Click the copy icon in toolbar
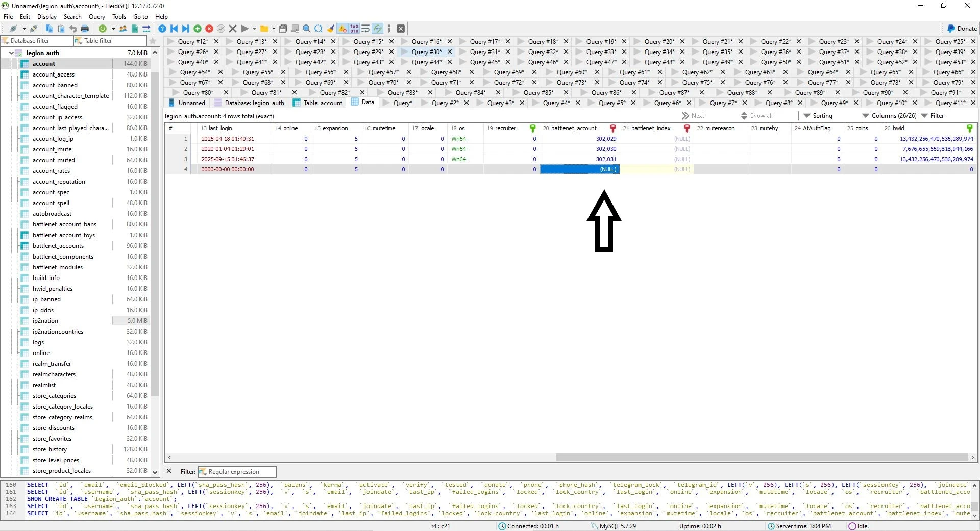Viewport: 980px width, 531px height. pyautogui.click(x=49, y=29)
